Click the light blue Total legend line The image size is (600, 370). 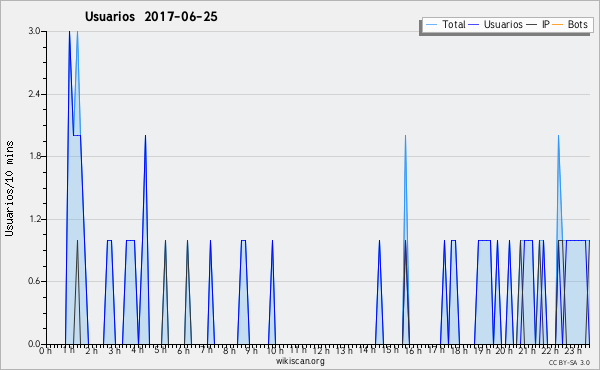(x=431, y=24)
